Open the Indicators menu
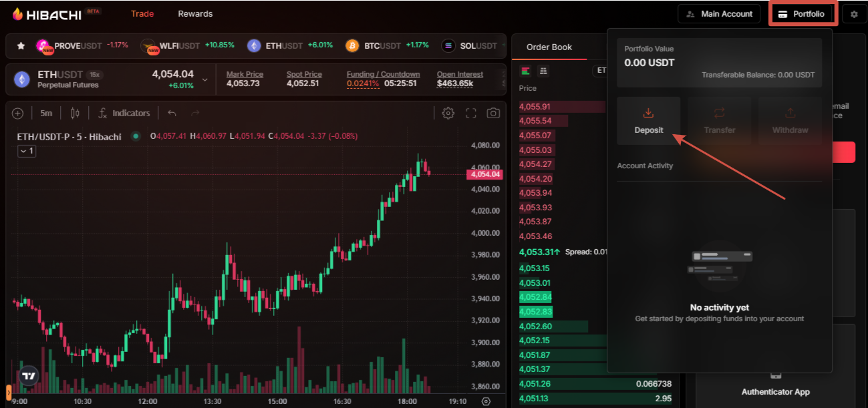868x408 pixels. 124,114
